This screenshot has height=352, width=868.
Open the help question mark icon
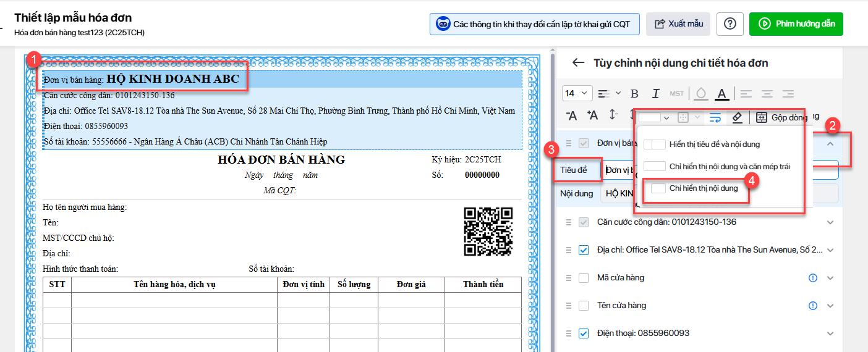pos(730,24)
